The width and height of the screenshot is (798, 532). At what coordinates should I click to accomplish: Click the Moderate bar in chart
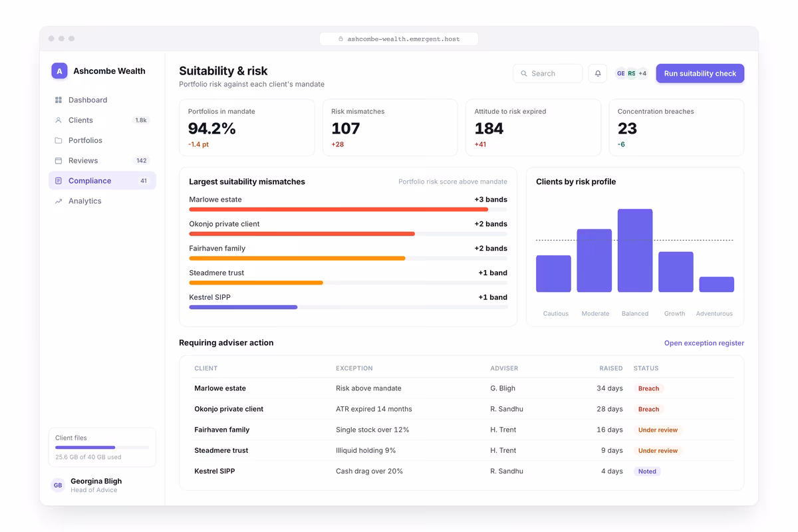pos(595,261)
